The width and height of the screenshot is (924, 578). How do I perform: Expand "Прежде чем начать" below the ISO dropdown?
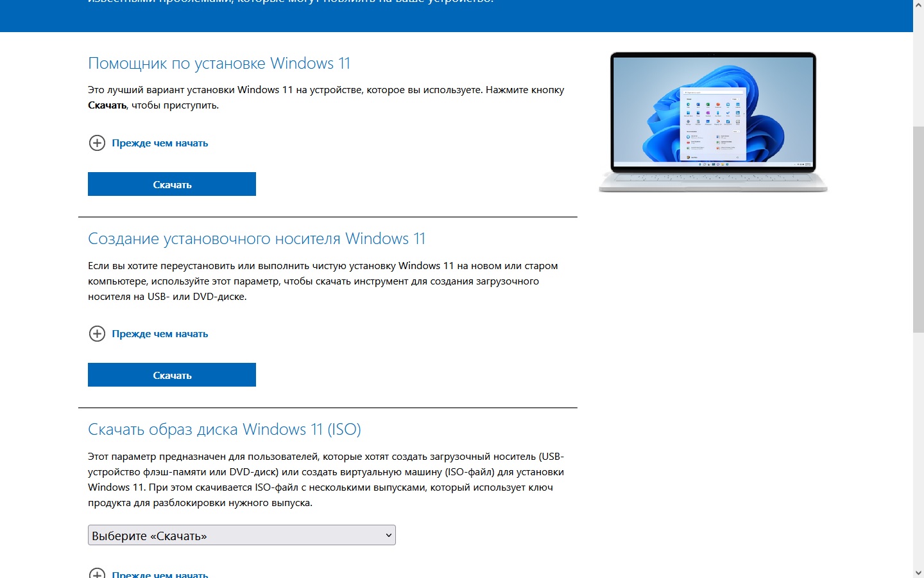tap(160, 574)
